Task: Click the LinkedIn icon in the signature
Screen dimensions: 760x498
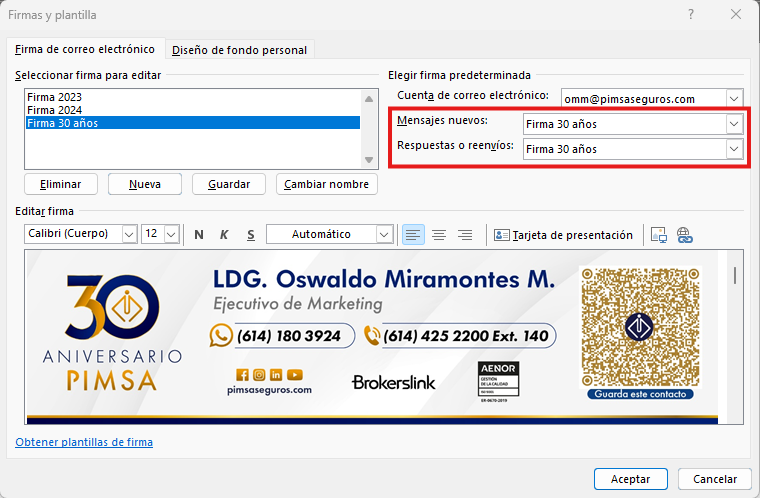Action: pyautogui.click(x=276, y=375)
